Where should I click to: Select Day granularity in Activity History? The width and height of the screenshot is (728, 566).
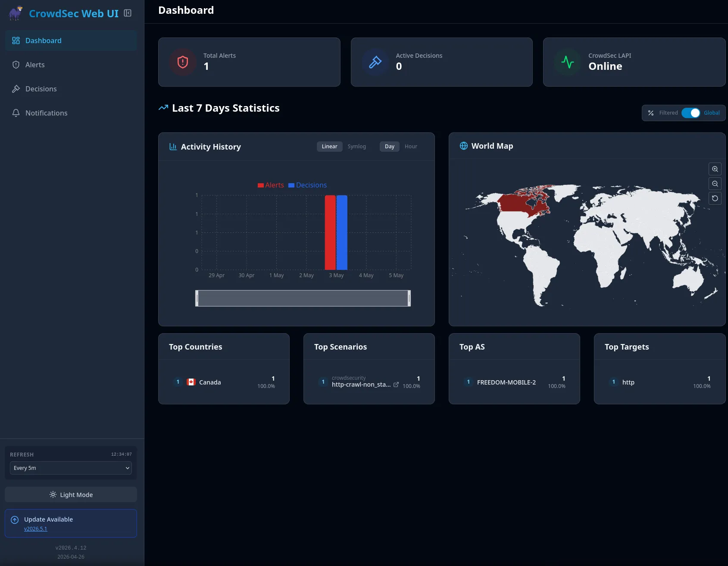point(390,147)
